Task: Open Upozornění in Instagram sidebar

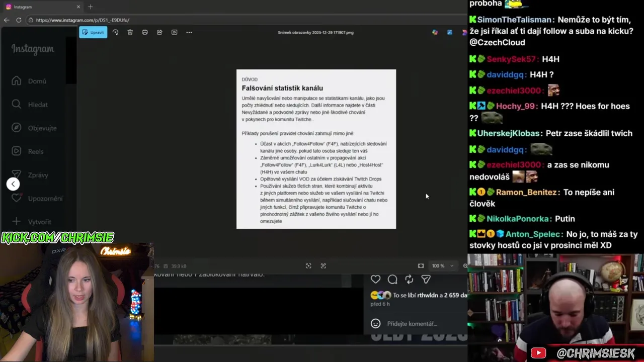Action: [x=38, y=198]
